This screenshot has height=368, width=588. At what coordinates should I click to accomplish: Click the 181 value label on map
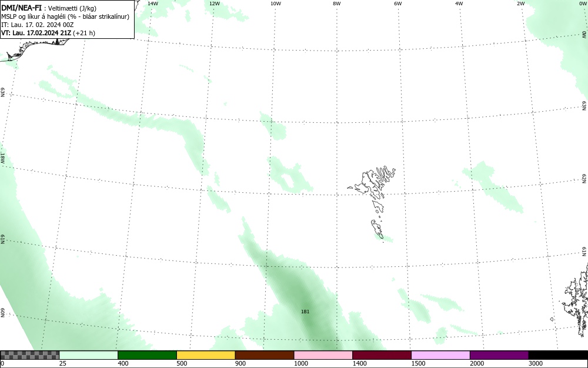pyautogui.click(x=305, y=312)
